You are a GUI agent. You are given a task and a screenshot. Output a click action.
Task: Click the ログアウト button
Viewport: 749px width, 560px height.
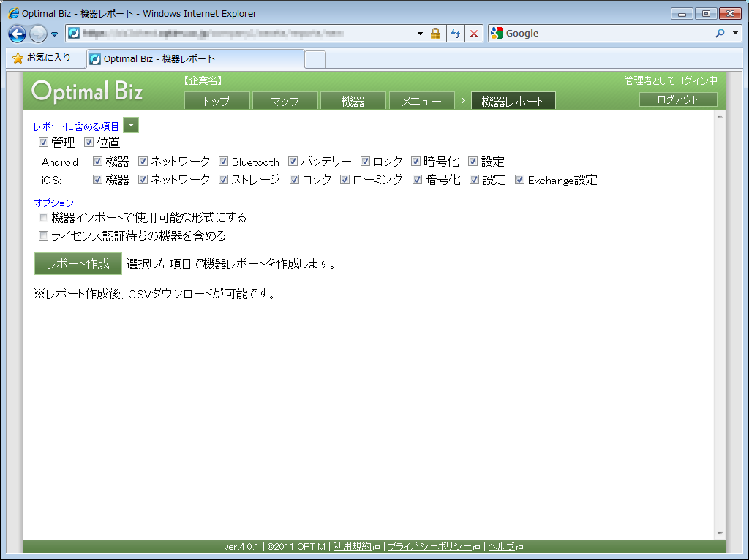click(678, 99)
